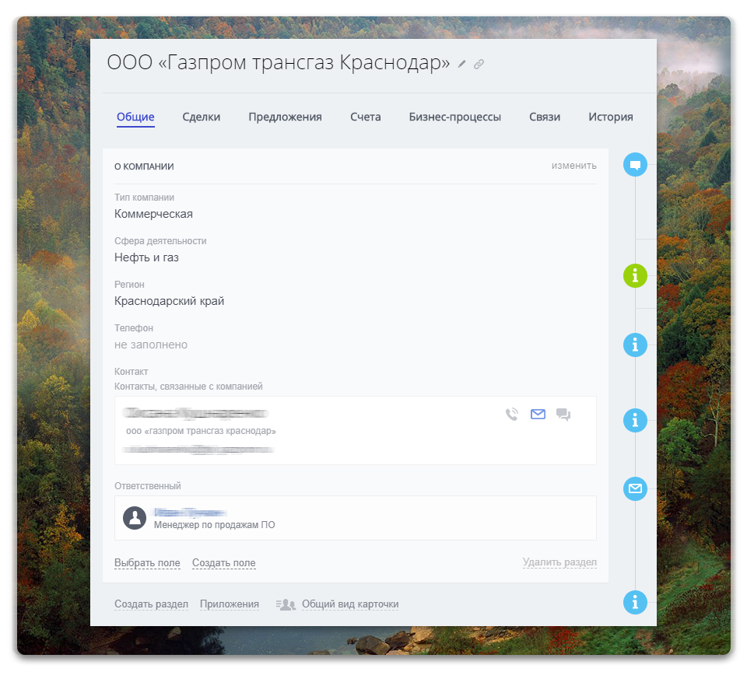Click the Ответственный field label
Screen dimensions: 747x700
148,486
